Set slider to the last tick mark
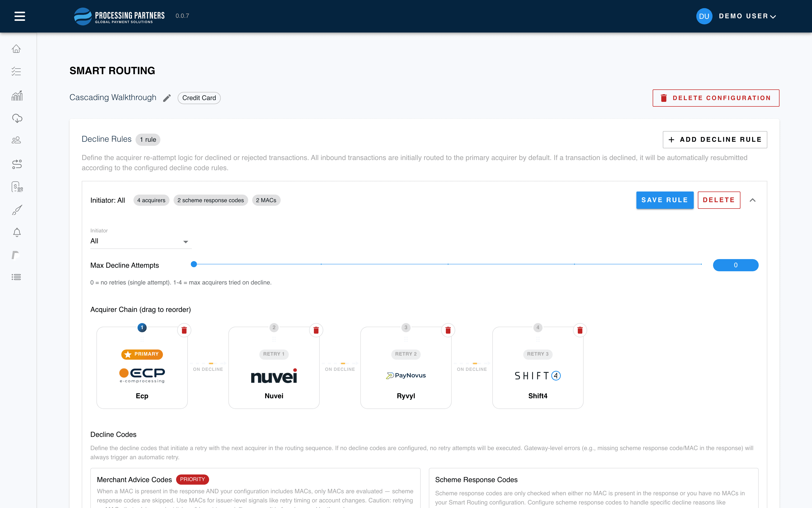The image size is (812, 508). coord(701,264)
